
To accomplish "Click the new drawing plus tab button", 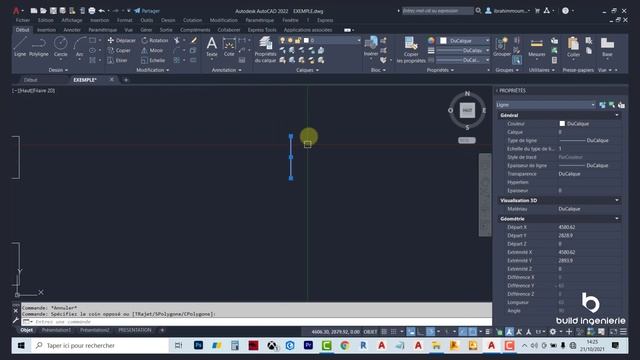I will pos(126,80).
